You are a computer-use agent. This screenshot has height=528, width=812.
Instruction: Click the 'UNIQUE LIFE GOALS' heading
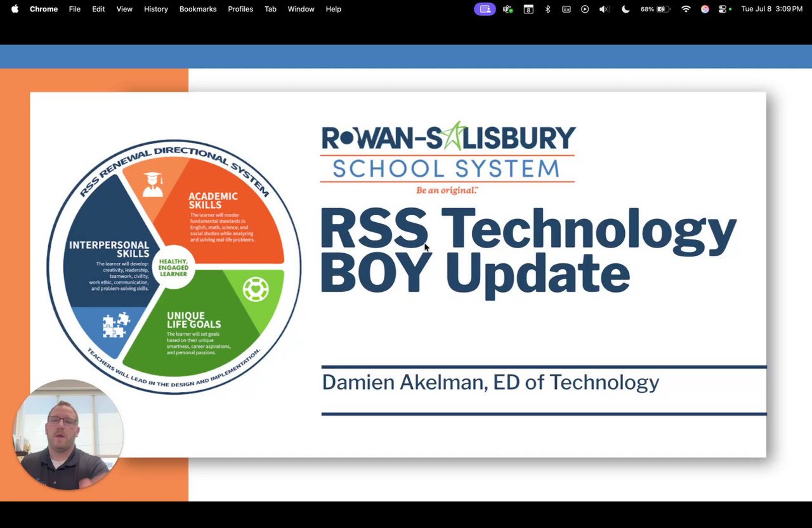pyautogui.click(x=194, y=320)
